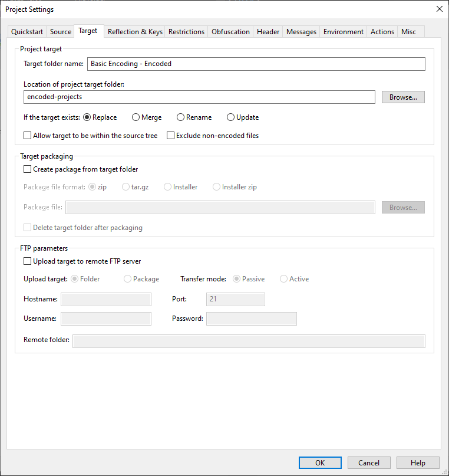Choose zip package file format
The width and height of the screenshot is (449, 476).
97,187
